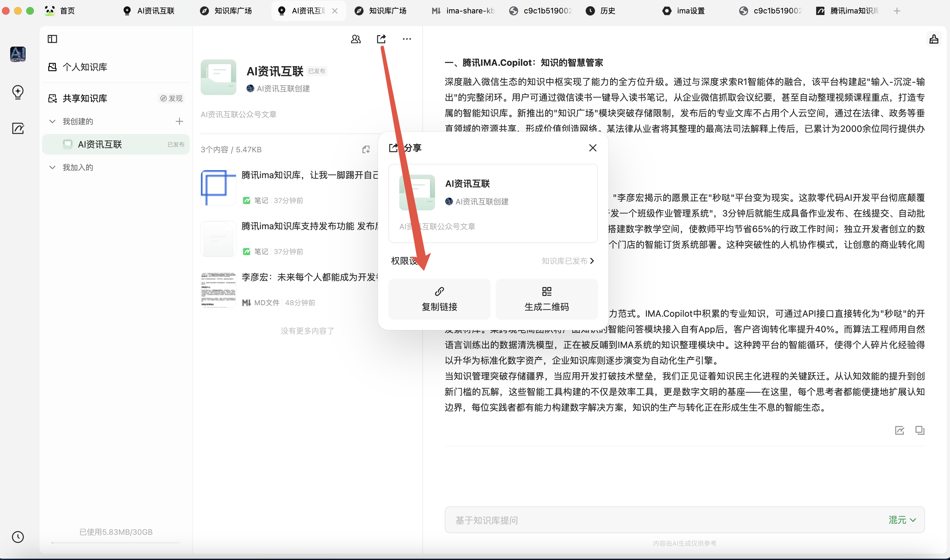Click the clear chat broom icon
950x560 pixels.
934,39
